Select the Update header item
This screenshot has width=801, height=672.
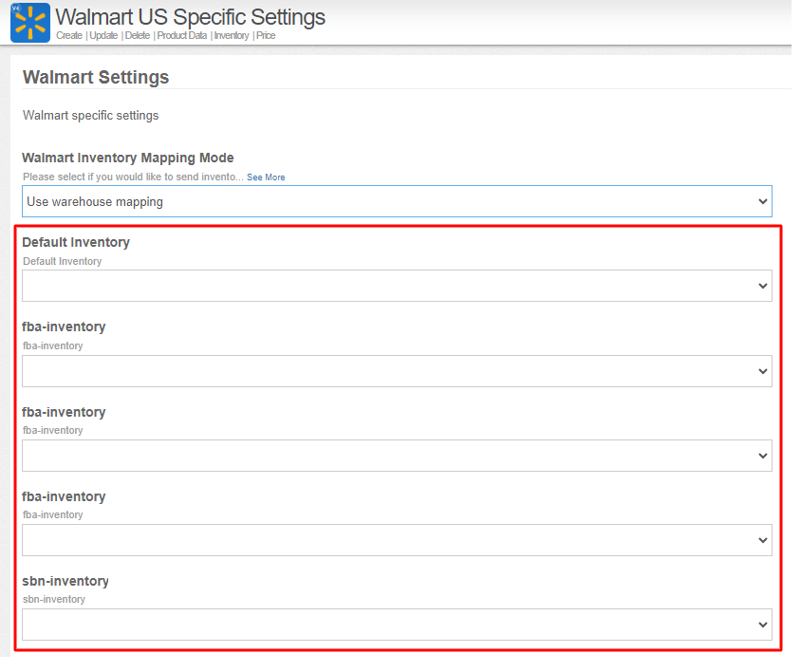103,35
